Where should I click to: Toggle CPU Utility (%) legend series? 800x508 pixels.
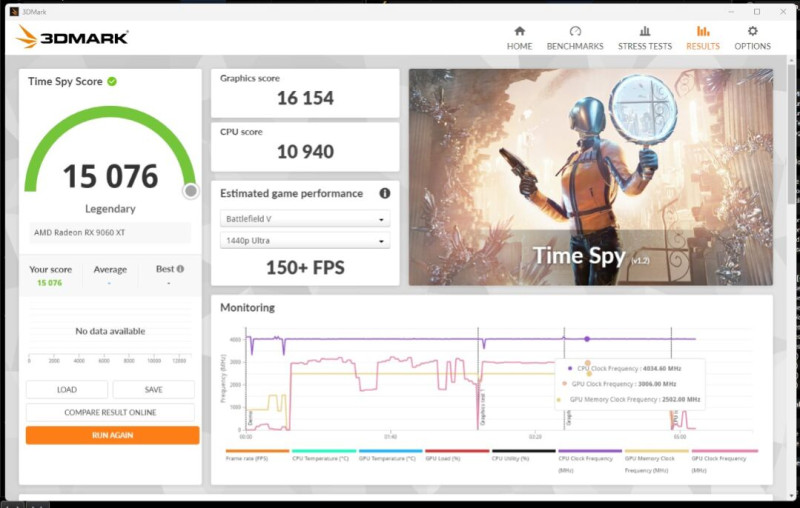tap(523, 455)
